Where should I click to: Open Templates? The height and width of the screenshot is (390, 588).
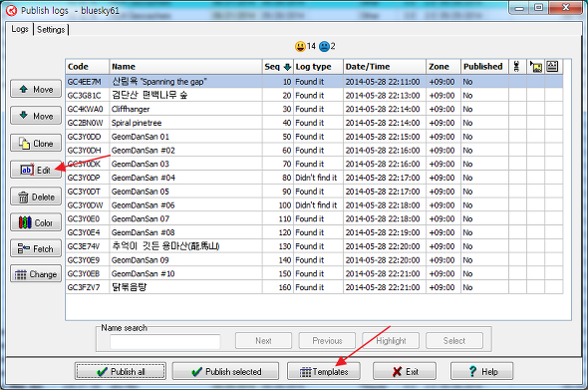[x=324, y=371]
